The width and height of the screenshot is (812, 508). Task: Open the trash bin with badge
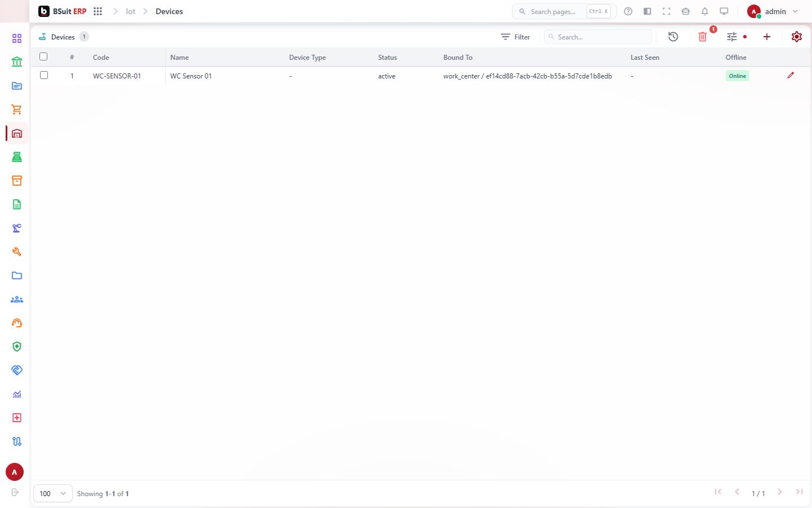pyautogui.click(x=703, y=37)
